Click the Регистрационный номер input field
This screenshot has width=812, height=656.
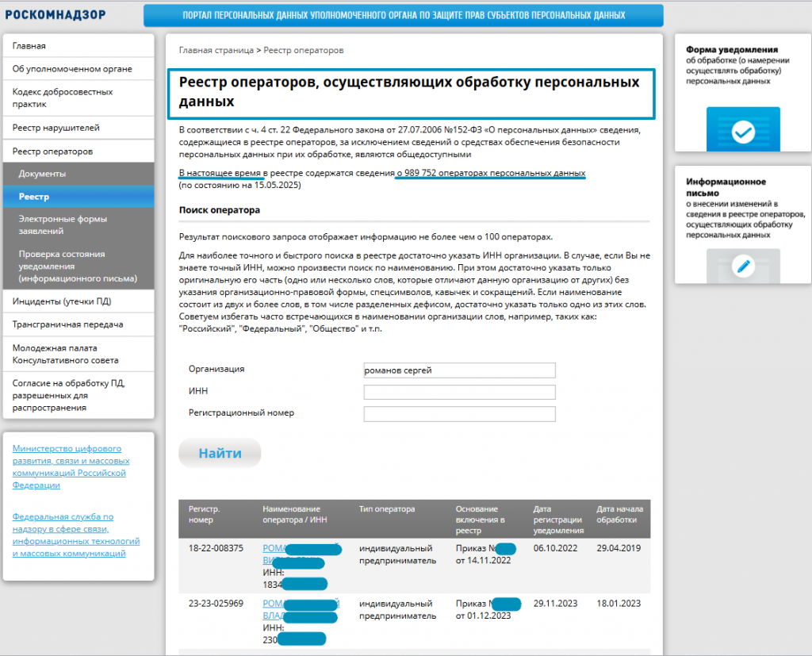coord(459,414)
